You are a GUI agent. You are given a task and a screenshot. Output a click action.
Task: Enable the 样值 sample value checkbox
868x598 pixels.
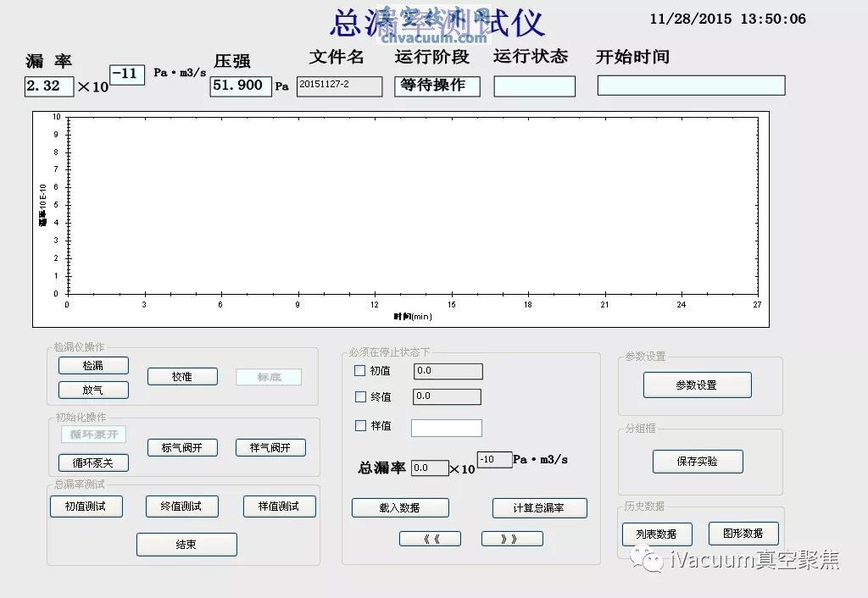coord(359,426)
